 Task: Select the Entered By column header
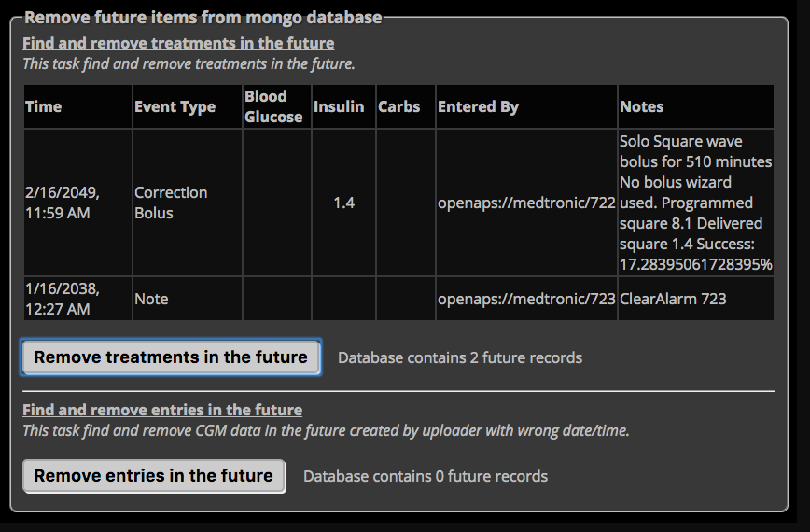click(x=526, y=106)
